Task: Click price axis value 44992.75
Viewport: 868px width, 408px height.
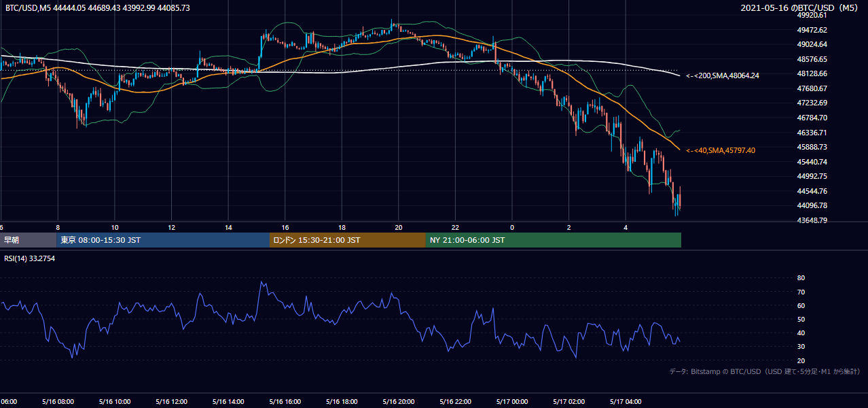Action: click(x=812, y=176)
